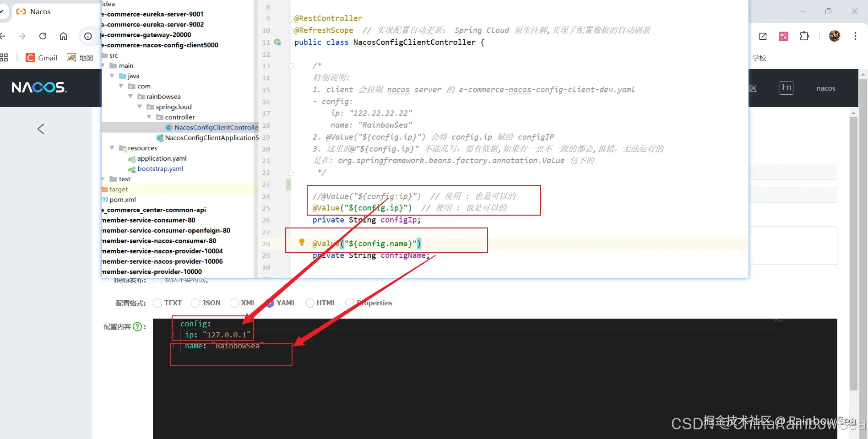Image resolution: width=868 pixels, height=439 pixels.
Task: Open the nacos user menu
Action: point(826,88)
